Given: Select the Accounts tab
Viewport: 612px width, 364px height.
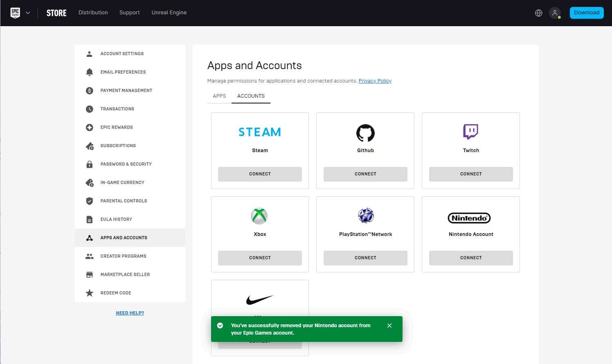Looking at the screenshot, I should 251,96.
